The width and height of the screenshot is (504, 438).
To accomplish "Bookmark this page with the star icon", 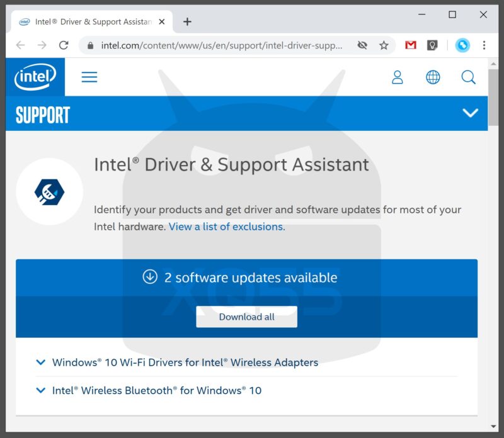I will click(383, 45).
